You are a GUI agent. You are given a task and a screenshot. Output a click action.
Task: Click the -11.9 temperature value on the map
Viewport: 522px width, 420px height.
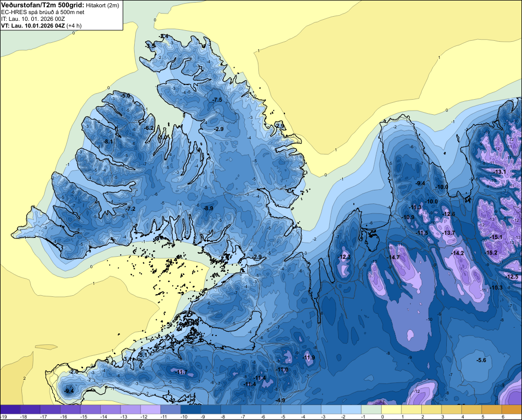[x=309, y=357]
